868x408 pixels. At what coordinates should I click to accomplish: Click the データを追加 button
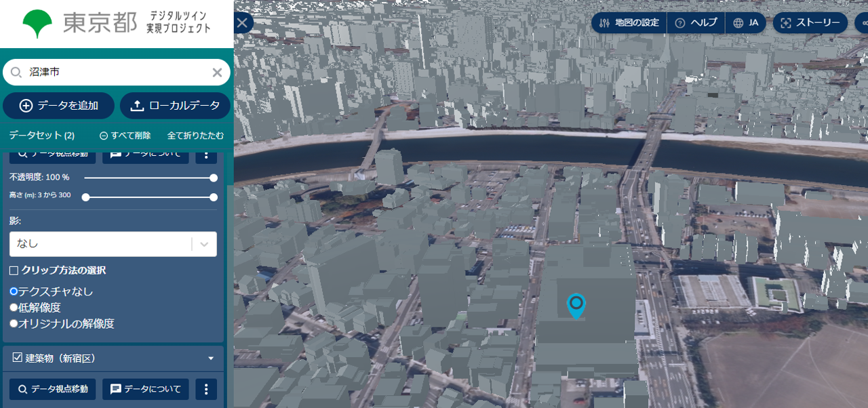[58, 106]
